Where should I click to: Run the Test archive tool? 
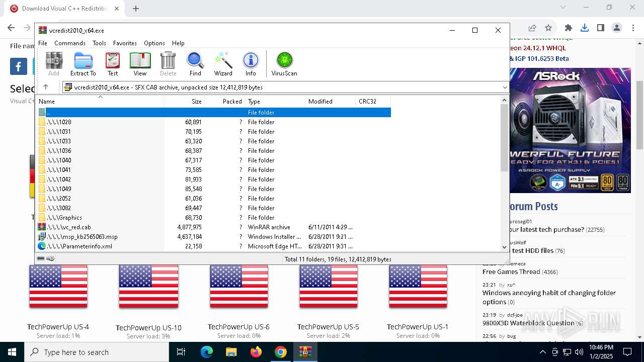click(113, 64)
